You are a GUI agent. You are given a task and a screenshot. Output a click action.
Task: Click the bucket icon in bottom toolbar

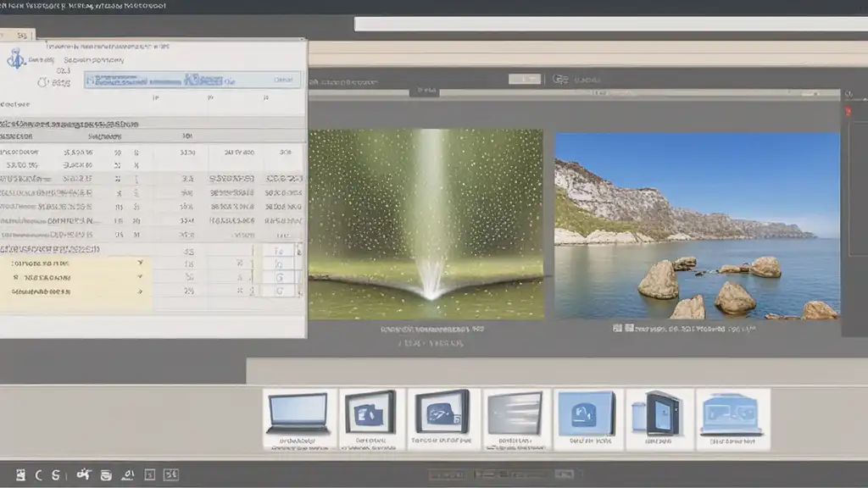(106, 474)
